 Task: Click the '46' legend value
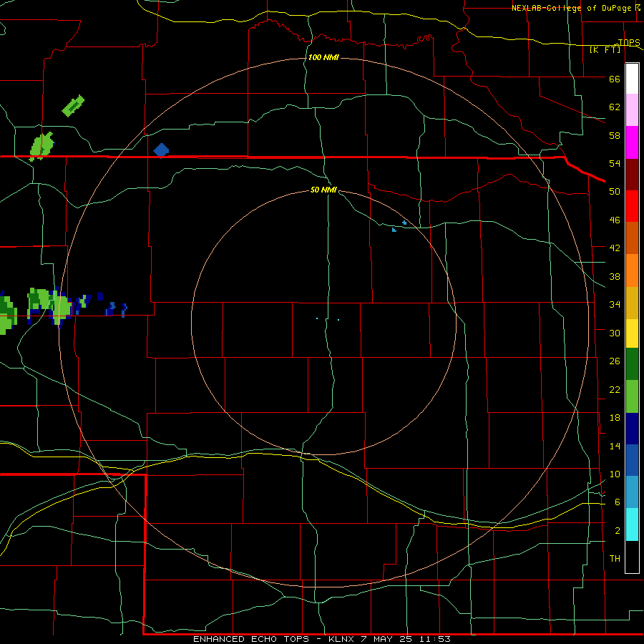[615, 220]
